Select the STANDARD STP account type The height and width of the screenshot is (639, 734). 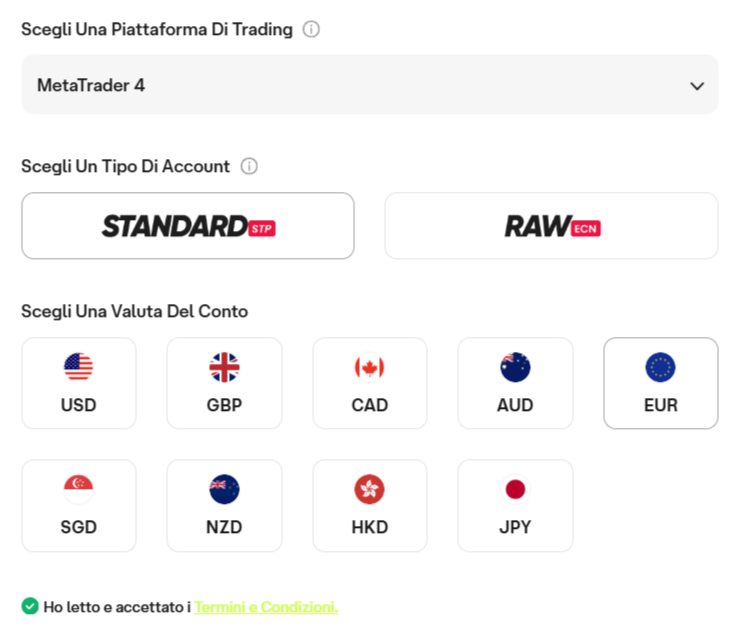point(187,226)
